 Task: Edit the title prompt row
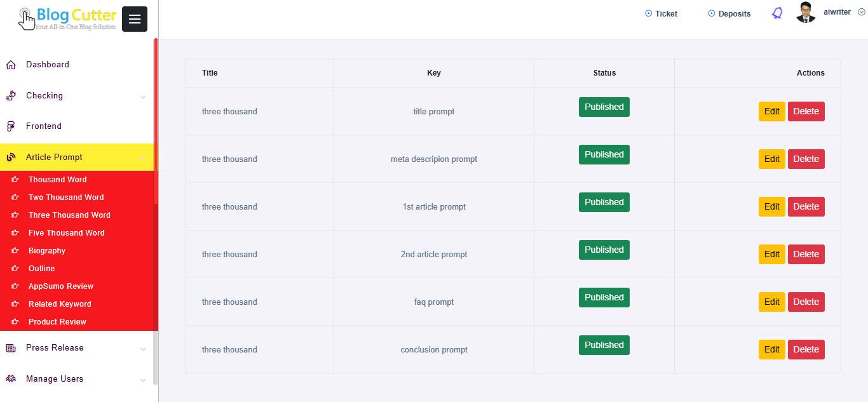coord(771,111)
